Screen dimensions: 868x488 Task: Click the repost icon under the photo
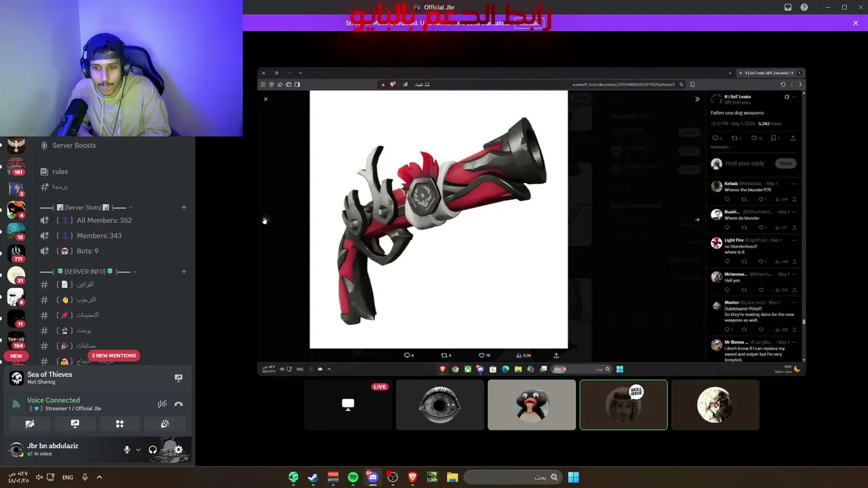[446, 355]
